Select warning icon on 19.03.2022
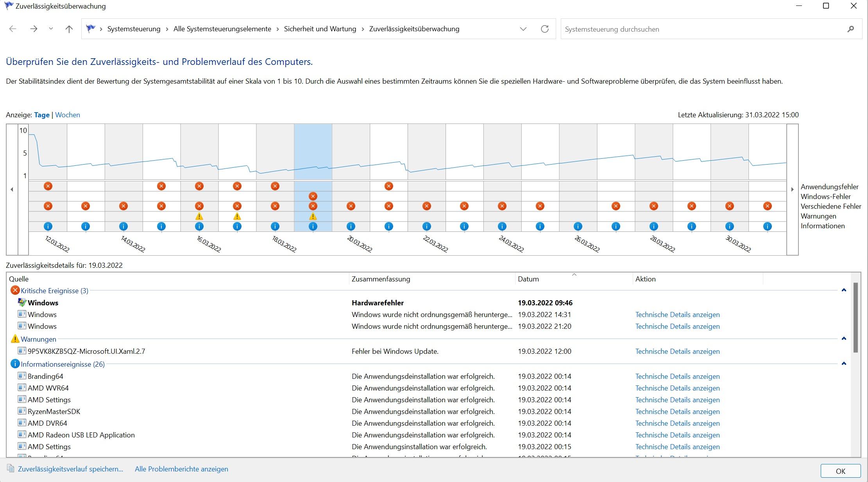The height and width of the screenshot is (482, 868). tap(313, 216)
